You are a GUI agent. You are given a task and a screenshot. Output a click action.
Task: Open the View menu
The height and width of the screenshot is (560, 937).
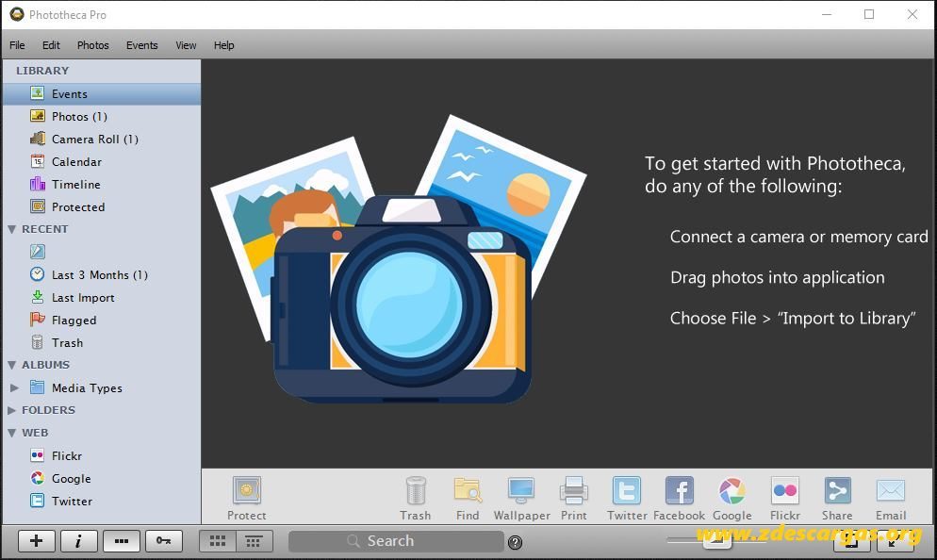186,45
